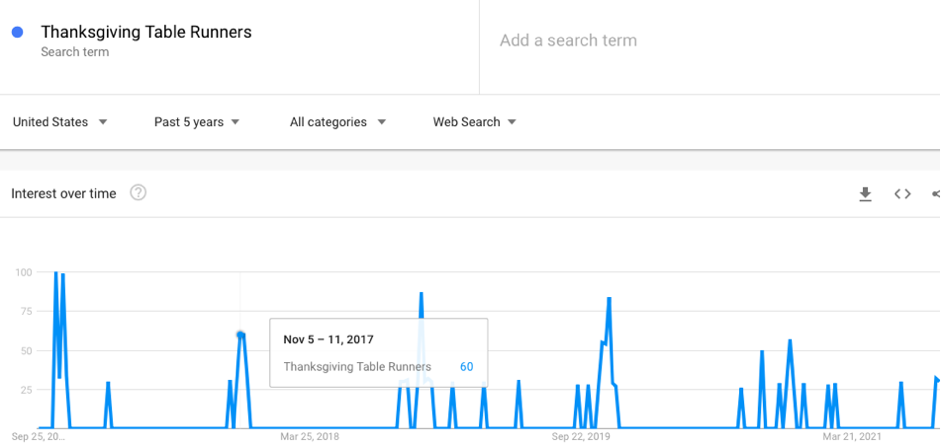Screen dimensions: 941x447
Task: Edit the Thanksgiving Table Runners search term
Action: coord(146,32)
